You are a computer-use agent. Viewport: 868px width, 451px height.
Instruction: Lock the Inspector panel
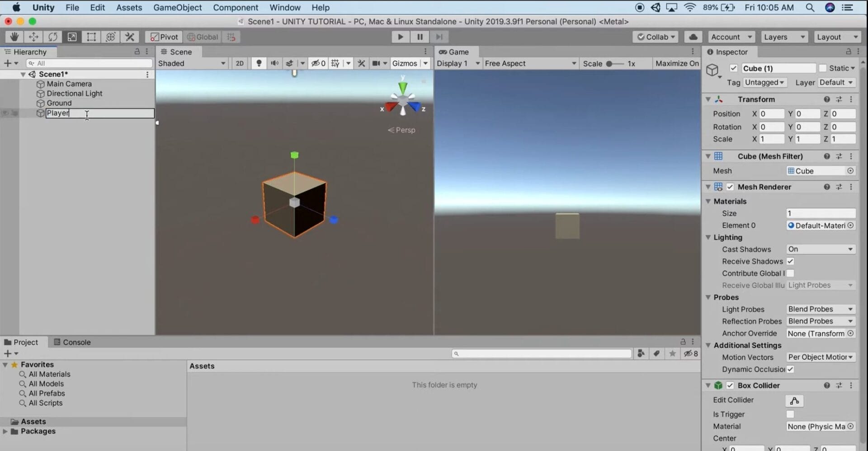point(849,52)
